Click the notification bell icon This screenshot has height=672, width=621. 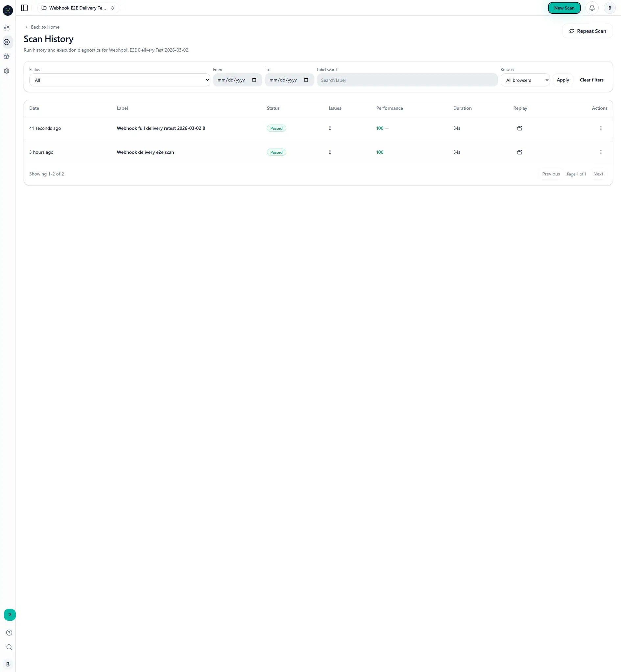pyautogui.click(x=592, y=8)
